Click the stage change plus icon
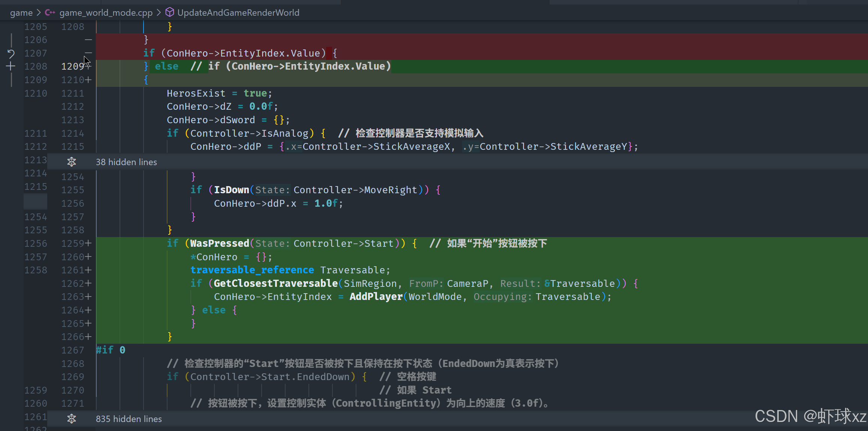The image size is (868, 431). point(11,67)
